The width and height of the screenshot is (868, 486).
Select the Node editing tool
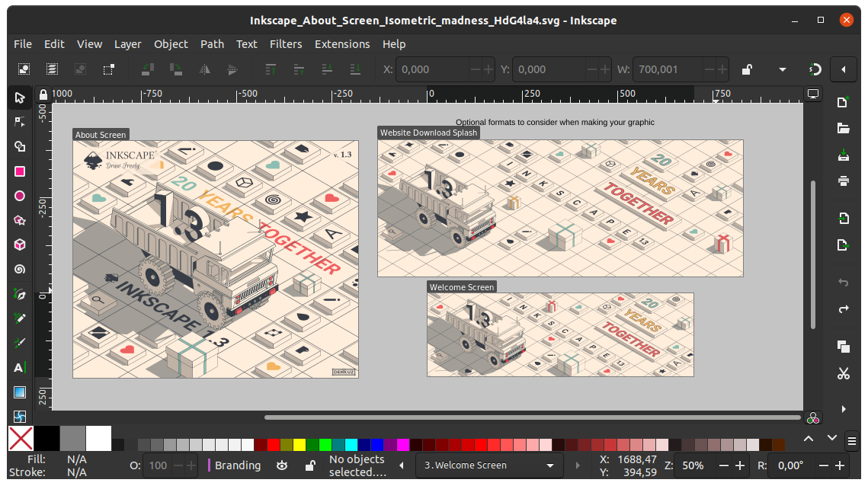click(x=19, y=122)
